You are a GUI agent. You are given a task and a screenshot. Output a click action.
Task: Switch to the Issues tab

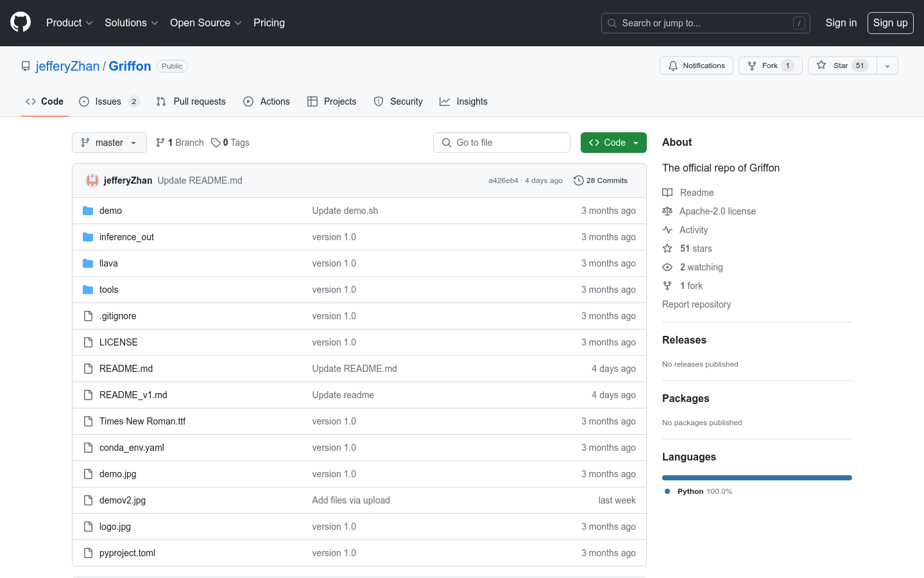click(x=108, y=101)
